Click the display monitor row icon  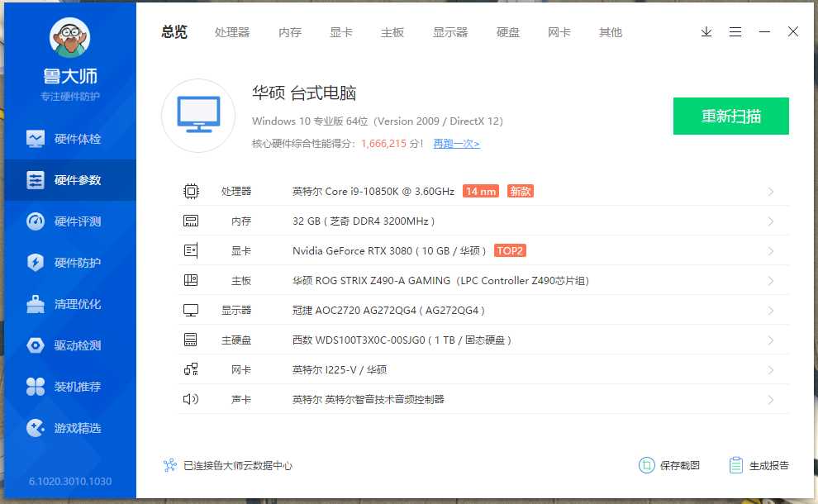[191, 311]
